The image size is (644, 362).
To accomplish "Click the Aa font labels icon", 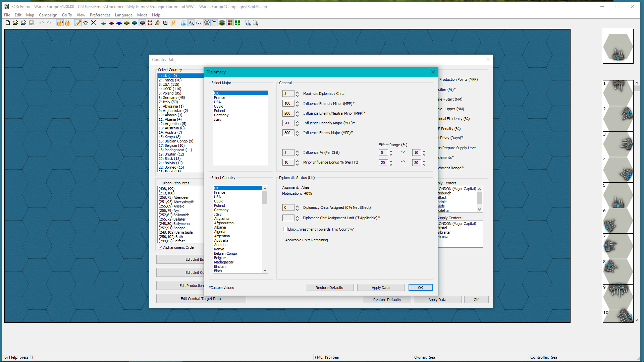I will (191, 23).
